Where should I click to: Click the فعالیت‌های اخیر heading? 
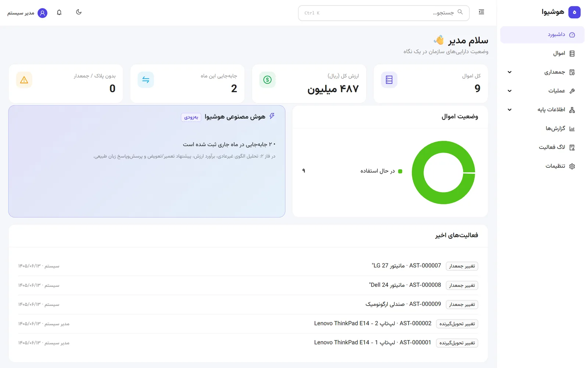[x=457, y=235]
